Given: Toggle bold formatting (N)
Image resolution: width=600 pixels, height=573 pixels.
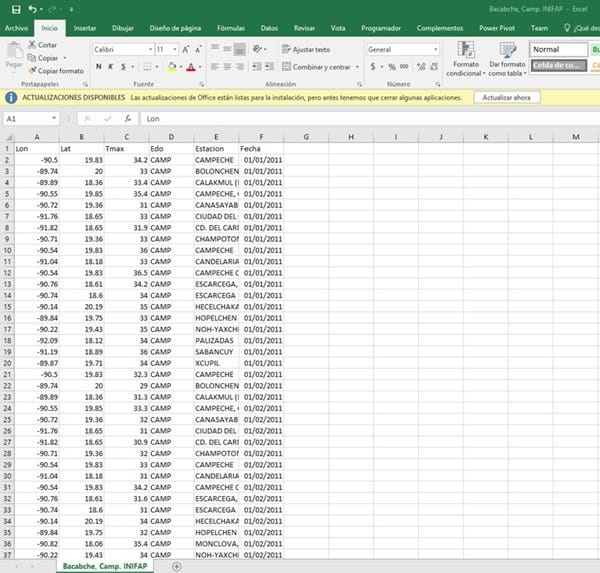Looking at the screenshot, I should coord(98,67).
